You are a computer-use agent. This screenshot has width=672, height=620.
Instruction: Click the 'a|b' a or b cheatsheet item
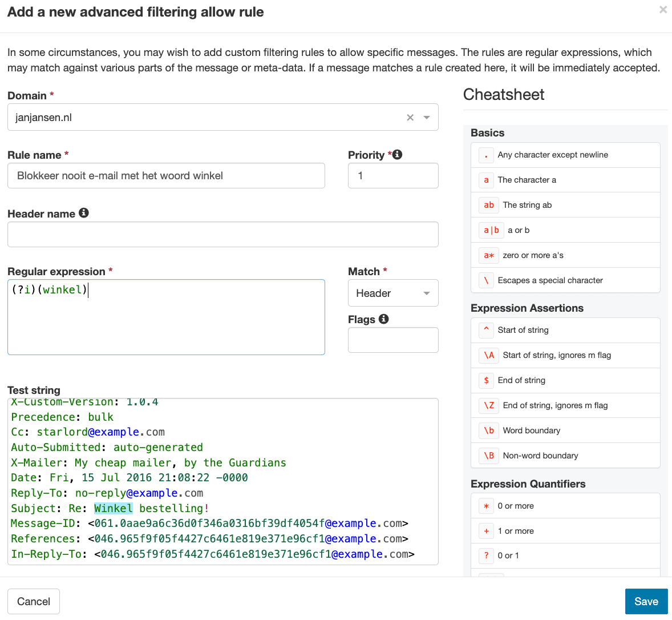tap(491, 230)
